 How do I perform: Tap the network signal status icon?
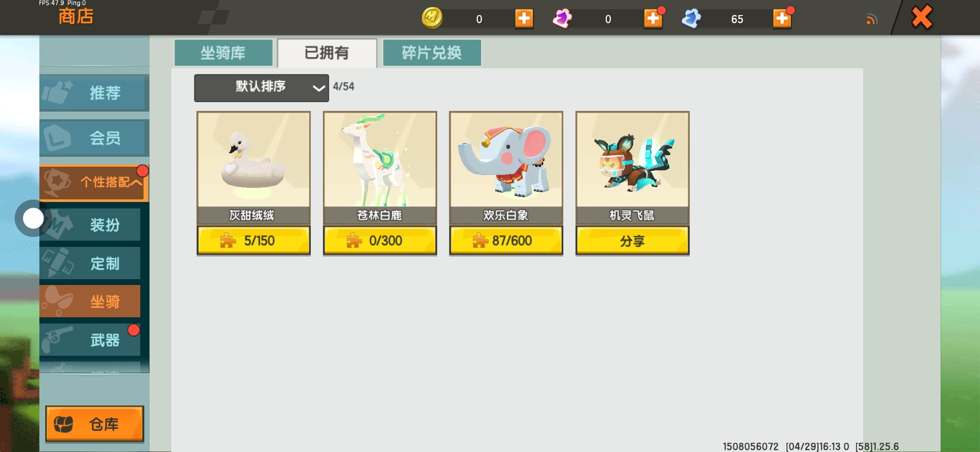pos(872,19)
